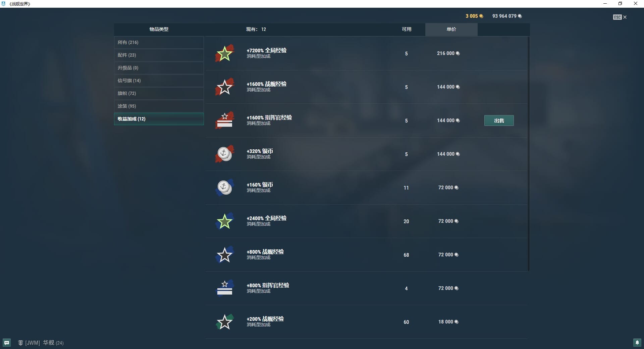
Task: Switch to the 配件 (23) category
Action: pyautogui.click(x=159, y=55)
